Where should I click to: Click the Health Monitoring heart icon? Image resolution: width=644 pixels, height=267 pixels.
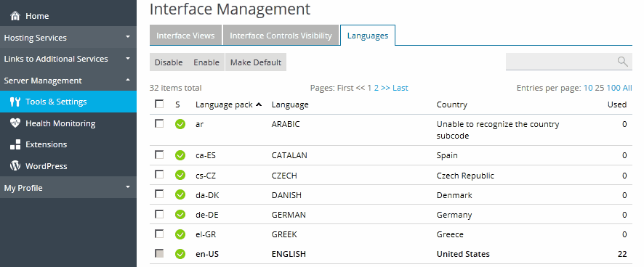tap(15, 123)
